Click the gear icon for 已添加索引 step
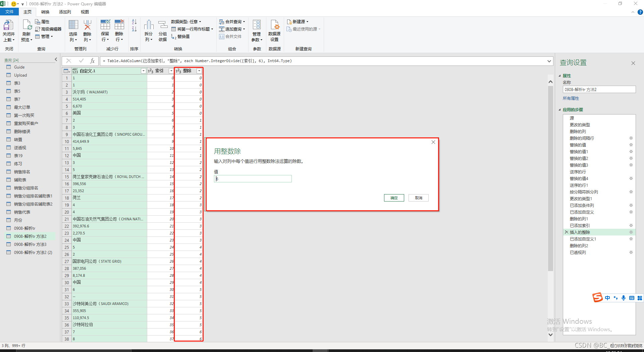 pos(631,225)
